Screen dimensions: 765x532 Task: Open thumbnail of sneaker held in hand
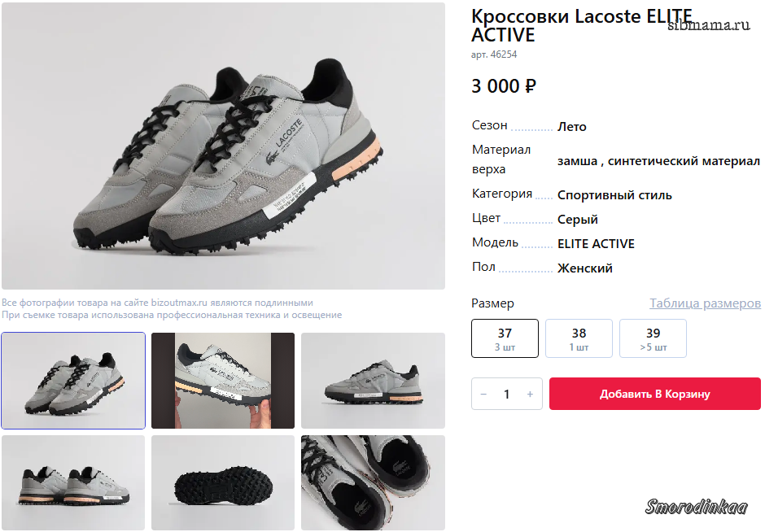coord(223,380)
